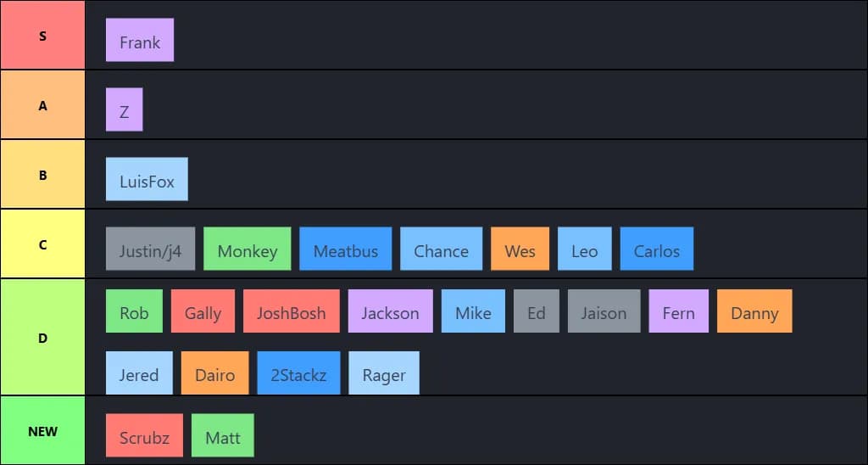Select the orange Danny tile
Image resolution: width=868 pixels, height=465 pixels.
(754, 311)
